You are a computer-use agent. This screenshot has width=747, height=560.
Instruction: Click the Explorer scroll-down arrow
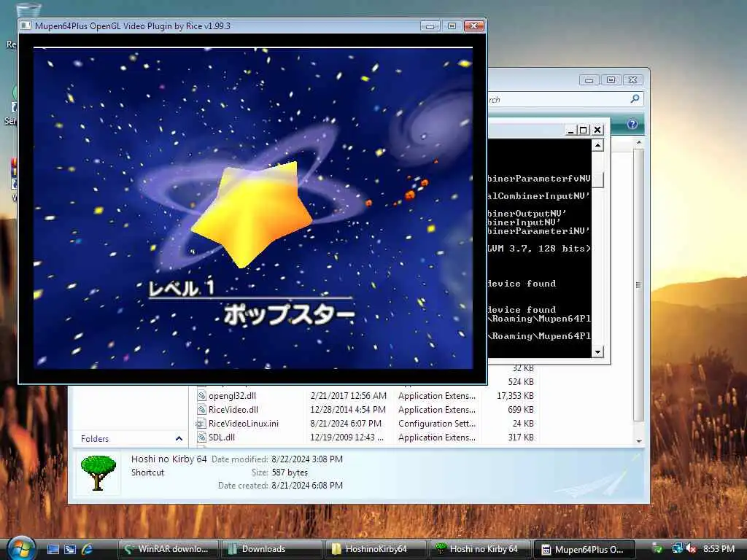tap(639, 441)
